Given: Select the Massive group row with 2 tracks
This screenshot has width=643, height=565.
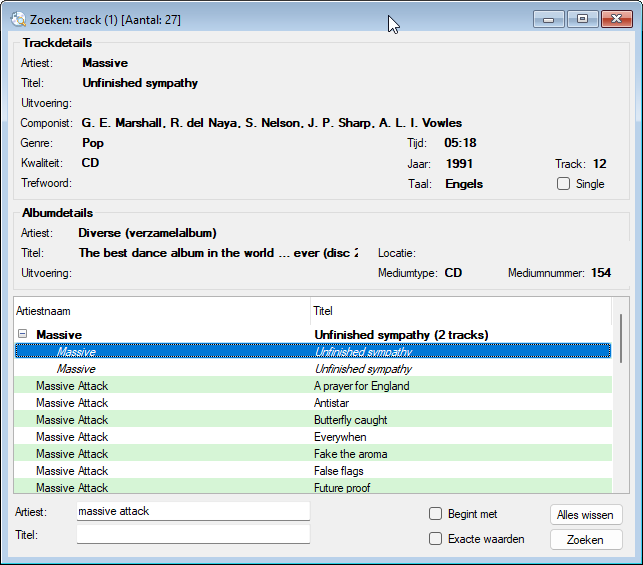Looking at the screenshot, I should tap(313, 335).
